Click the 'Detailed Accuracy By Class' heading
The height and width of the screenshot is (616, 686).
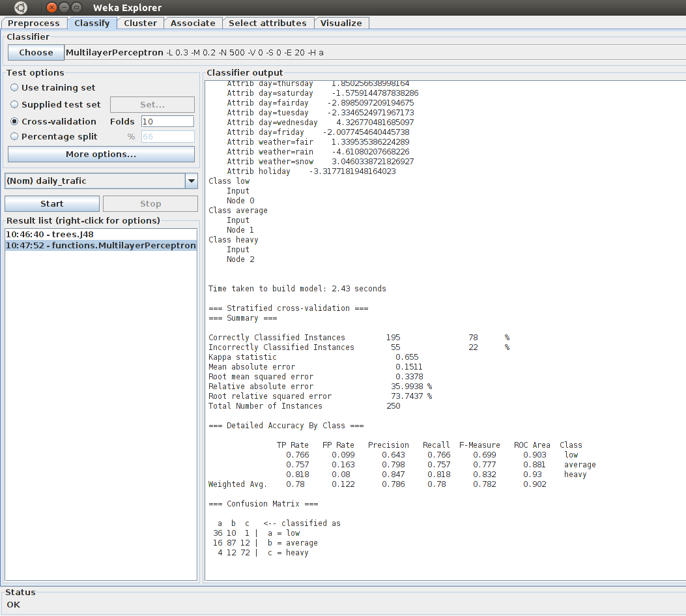(286, 426)
